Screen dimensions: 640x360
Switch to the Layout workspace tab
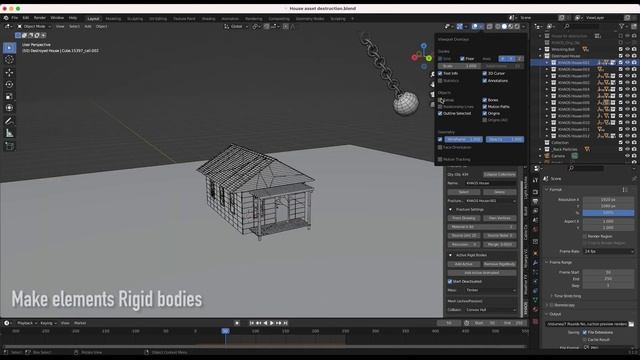93,18
